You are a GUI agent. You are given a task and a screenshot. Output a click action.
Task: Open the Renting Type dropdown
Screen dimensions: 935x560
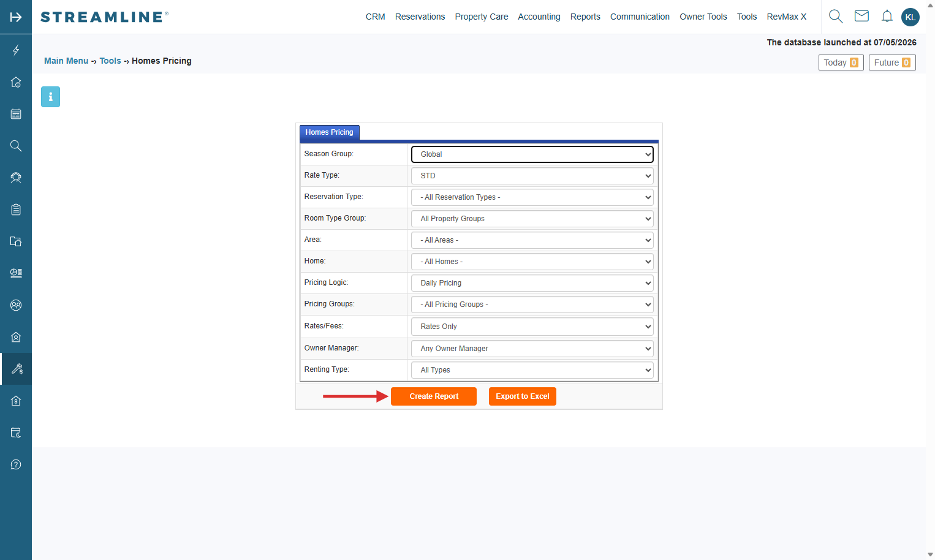pyautogui.click(x=532, y=370)
